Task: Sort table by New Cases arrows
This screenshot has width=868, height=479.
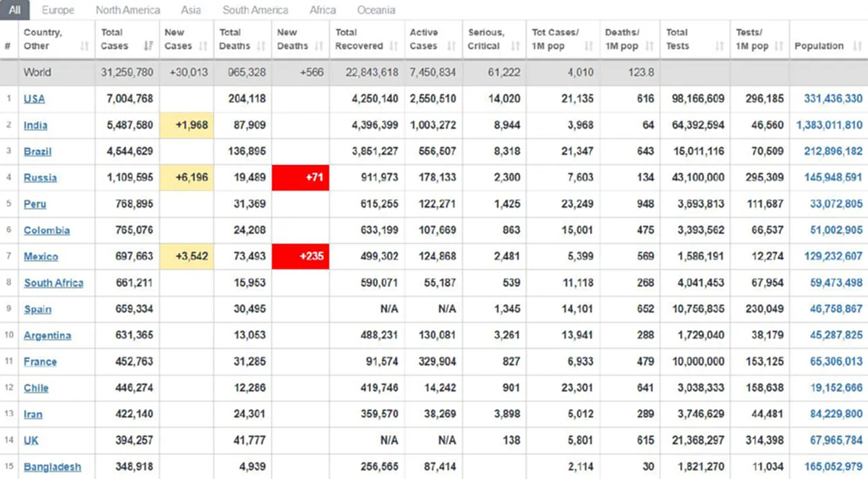Action: coord(204,46)
